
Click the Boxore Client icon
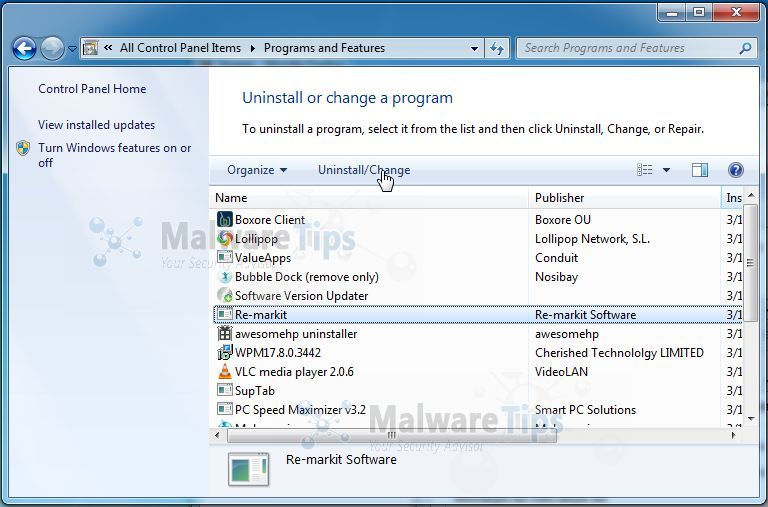pos(225,219)
